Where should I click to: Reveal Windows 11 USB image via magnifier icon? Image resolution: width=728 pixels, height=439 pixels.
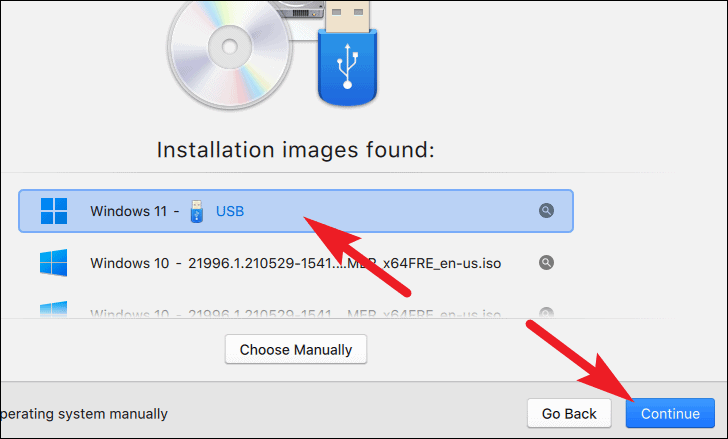546,211
